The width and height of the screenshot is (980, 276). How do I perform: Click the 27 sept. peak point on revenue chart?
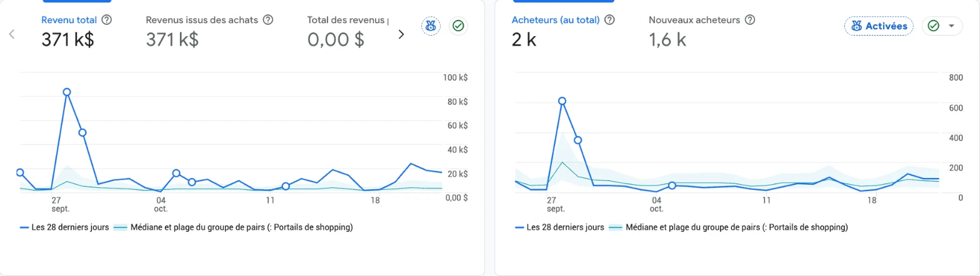click(x=67, y=92)
